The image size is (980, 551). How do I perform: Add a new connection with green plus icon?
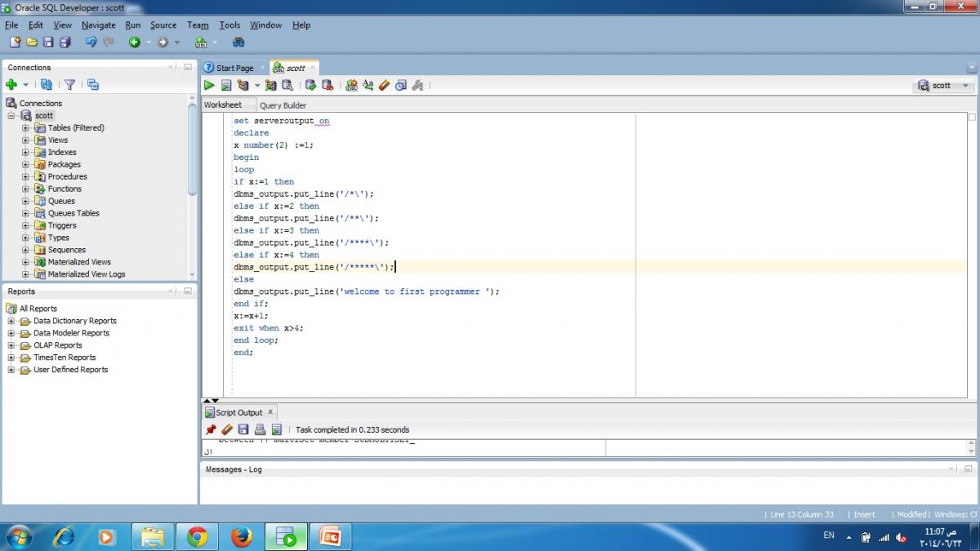point(11,85)
